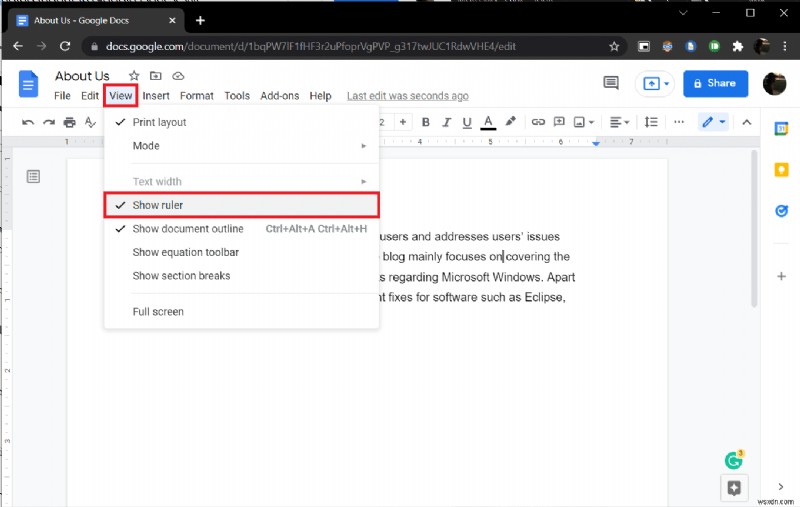Open the Docs home icon
Screen dimensions: 800x507
[x=29, y=84]
